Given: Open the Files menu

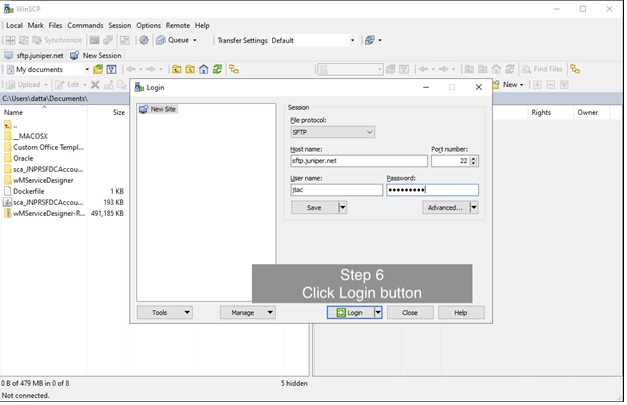Looking at the screenshot, I should pos(55,26).
